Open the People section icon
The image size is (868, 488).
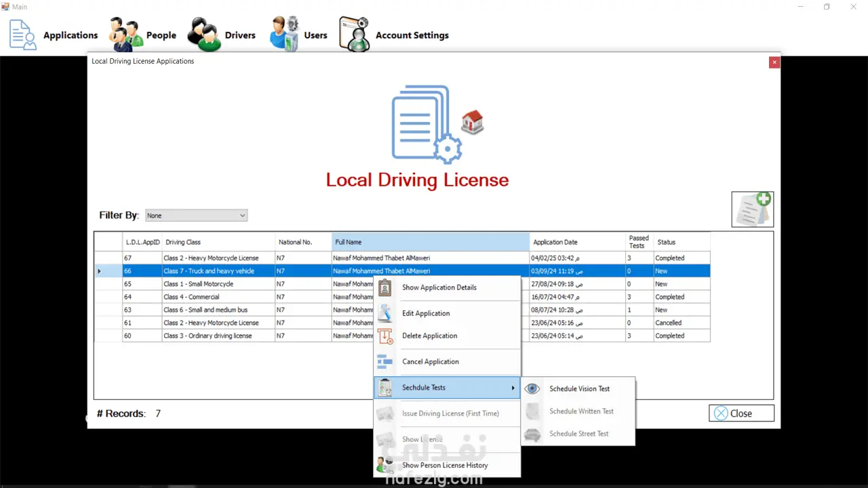(x=126, y=35)
